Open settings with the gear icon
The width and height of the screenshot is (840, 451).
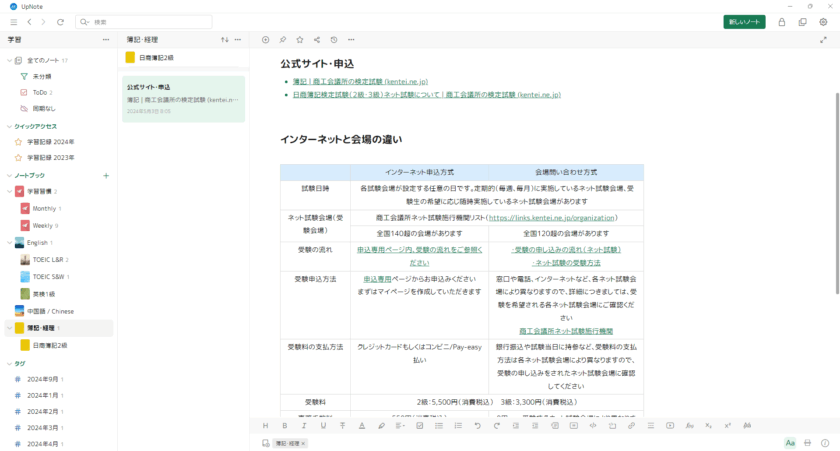[x=823, y=22]
